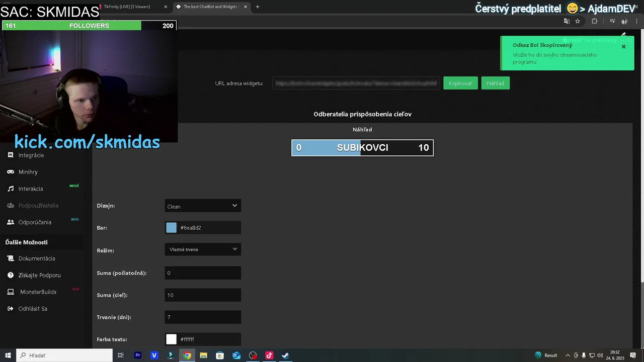
Task: Click the taskbar clock showing 20:32
Action: click(x=615, y=355)
